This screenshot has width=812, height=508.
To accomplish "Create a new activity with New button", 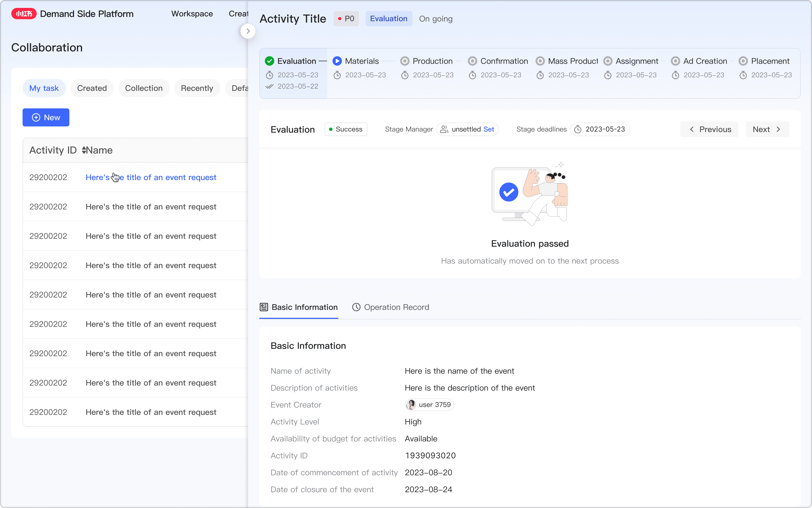I will click(x=46, y=118).
